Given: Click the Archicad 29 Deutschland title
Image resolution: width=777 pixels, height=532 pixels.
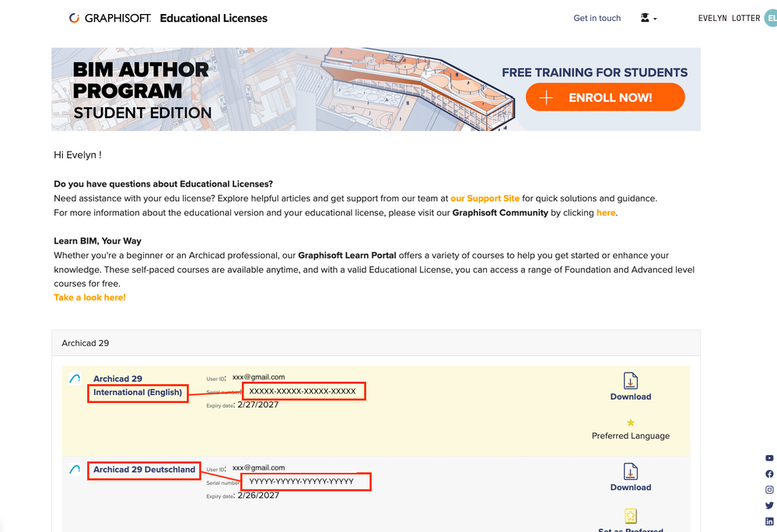Looking at the screenshot, I should pos(144,470).
